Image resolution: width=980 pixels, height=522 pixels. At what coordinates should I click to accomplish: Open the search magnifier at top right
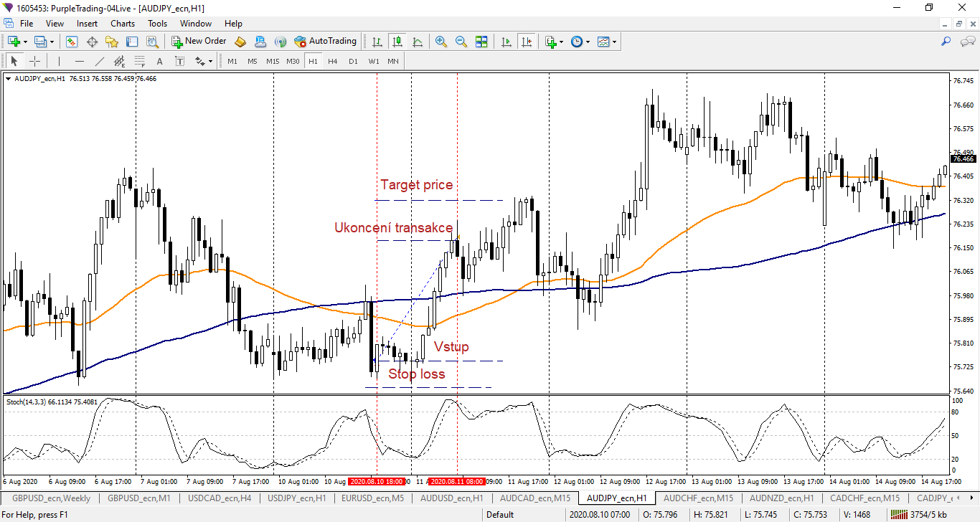tap(946, 42)
